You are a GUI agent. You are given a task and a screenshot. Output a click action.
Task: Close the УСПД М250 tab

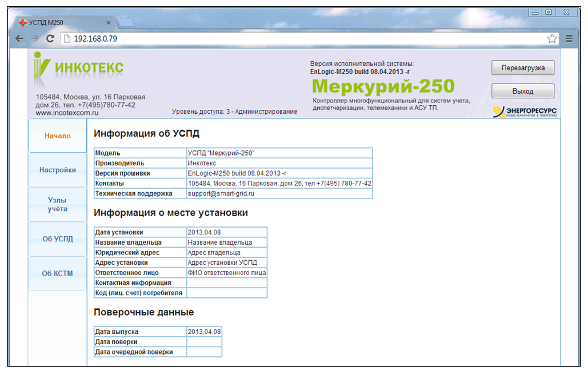point(109,23)
